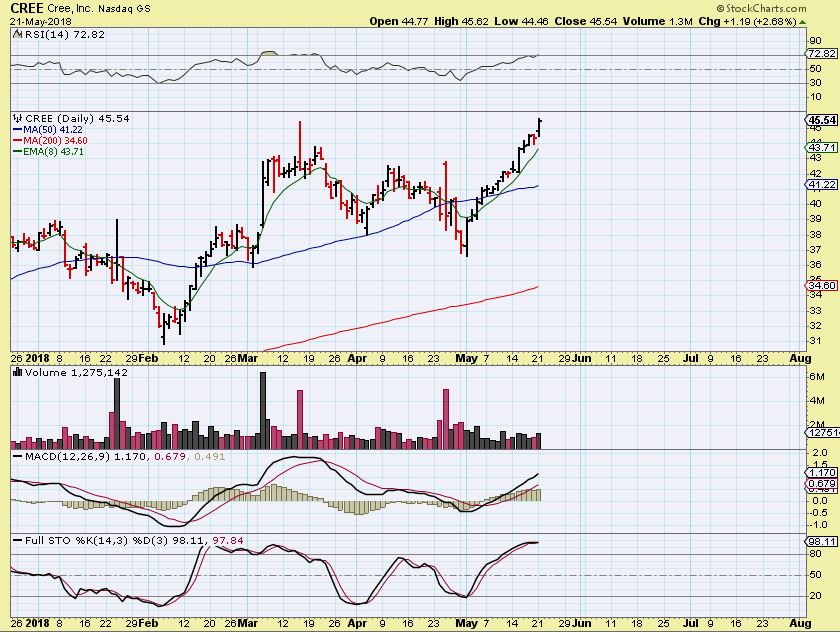Click the volume bars icon before Volume
The height and width of the screenshot is (632, 840).
click(18, 372)
